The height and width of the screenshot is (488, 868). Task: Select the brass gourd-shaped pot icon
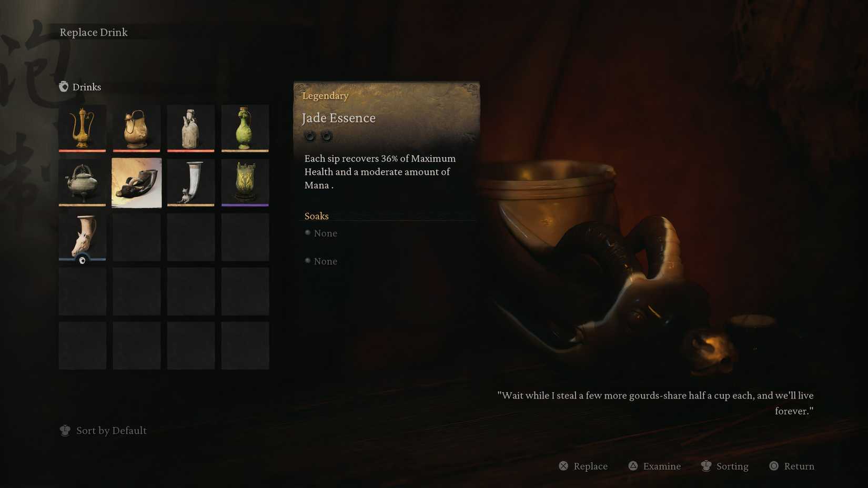pos(136,128)
